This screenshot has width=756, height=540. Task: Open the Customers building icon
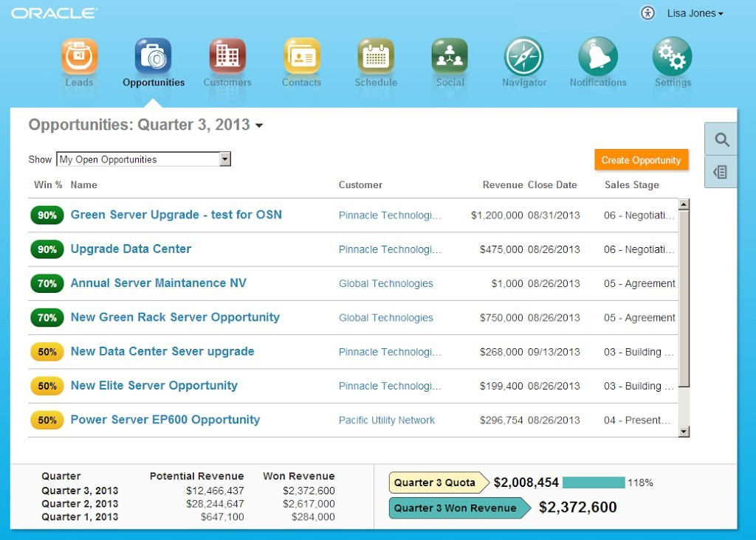pyautogui.click(x=227, y=56)
